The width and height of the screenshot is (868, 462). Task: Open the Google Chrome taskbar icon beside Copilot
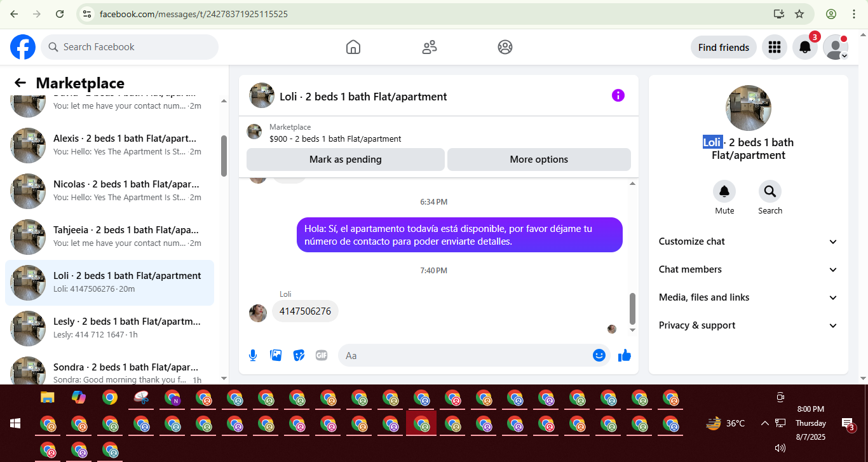click(x=110, y=398)
